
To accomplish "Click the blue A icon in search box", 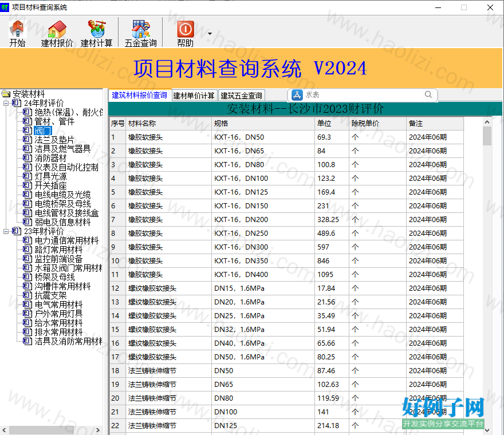I will [297, 95].
